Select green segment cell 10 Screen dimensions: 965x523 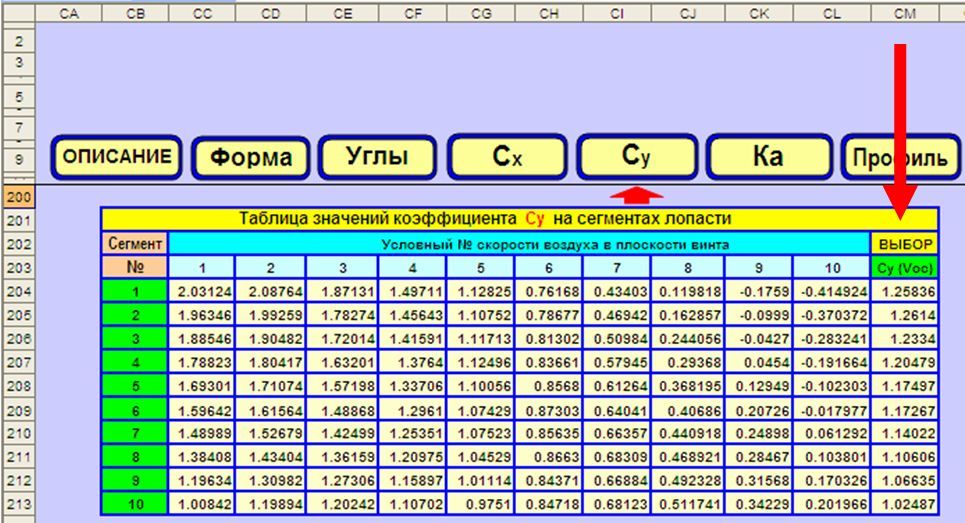click(135, 505)
